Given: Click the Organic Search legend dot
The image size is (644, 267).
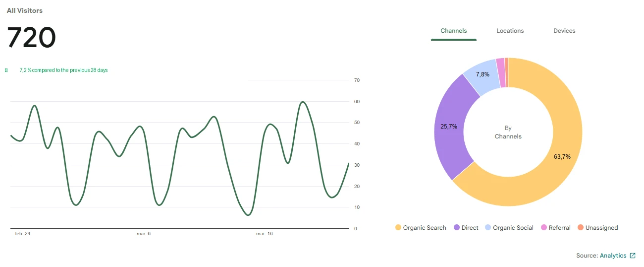Looking at the screenshot, I should [x=398, y=228].
